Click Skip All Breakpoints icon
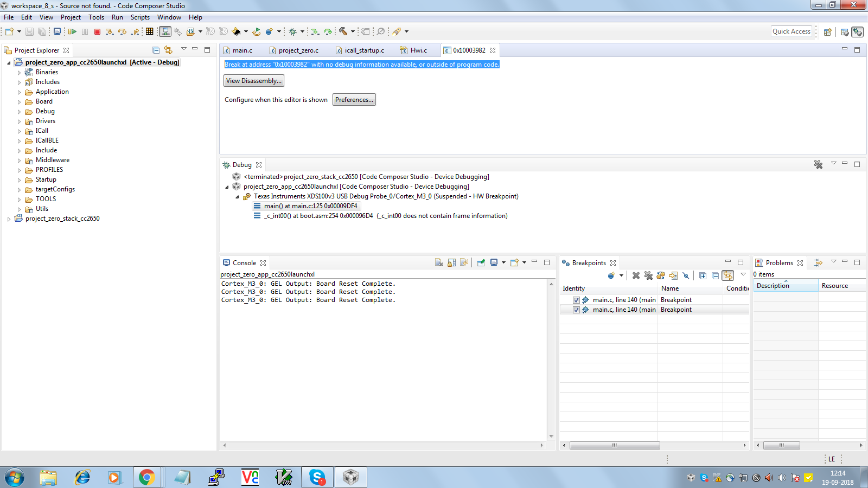The image size is (868, 488). pyautogui.click(x=686, y=275)
